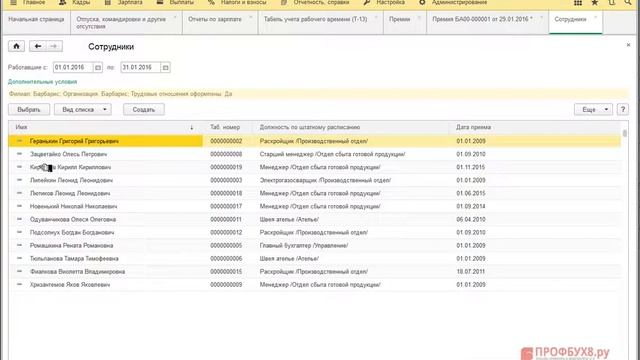The width and height of the screenshot is (640, 360).
Task: Open calendar picker for the 01.01.2016 date
Action: point(98,68)
